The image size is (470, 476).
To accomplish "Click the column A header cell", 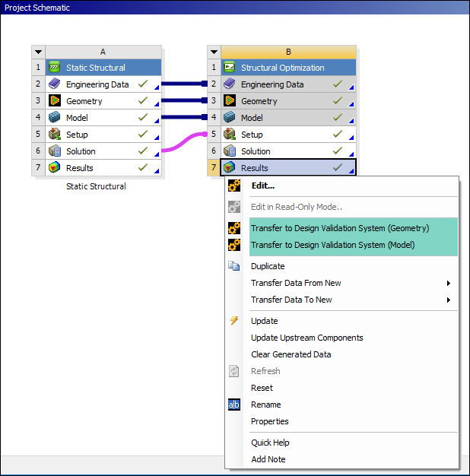I will [x=103, y=52].
